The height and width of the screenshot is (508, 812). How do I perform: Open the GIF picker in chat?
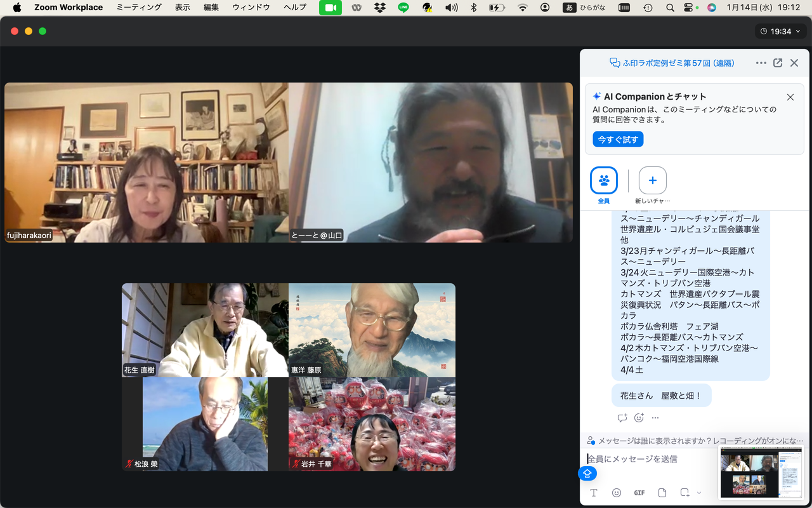click(x=639, y=493)
